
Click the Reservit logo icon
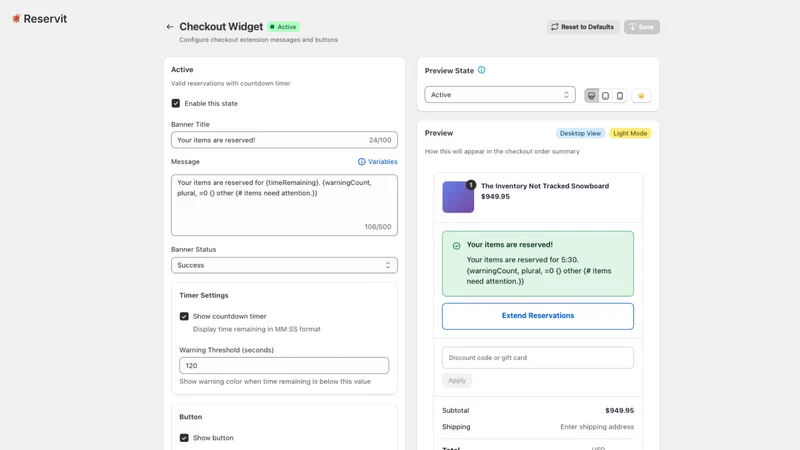[16, 19]
